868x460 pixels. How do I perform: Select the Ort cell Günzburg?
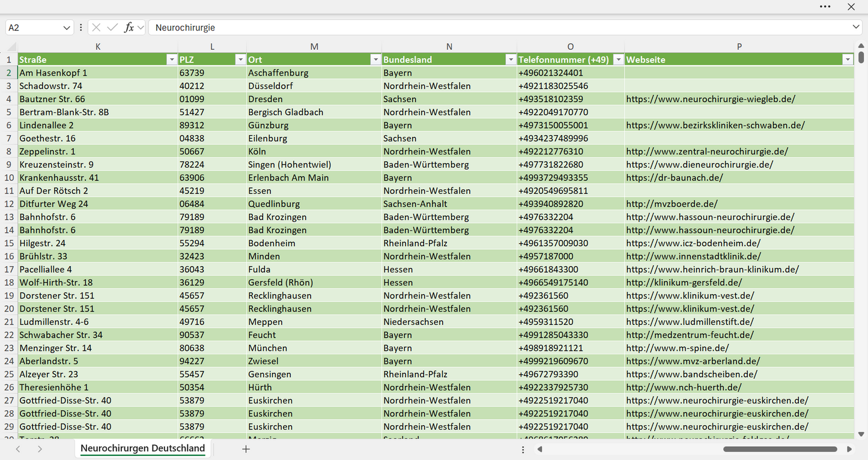(x=314, y=126)
